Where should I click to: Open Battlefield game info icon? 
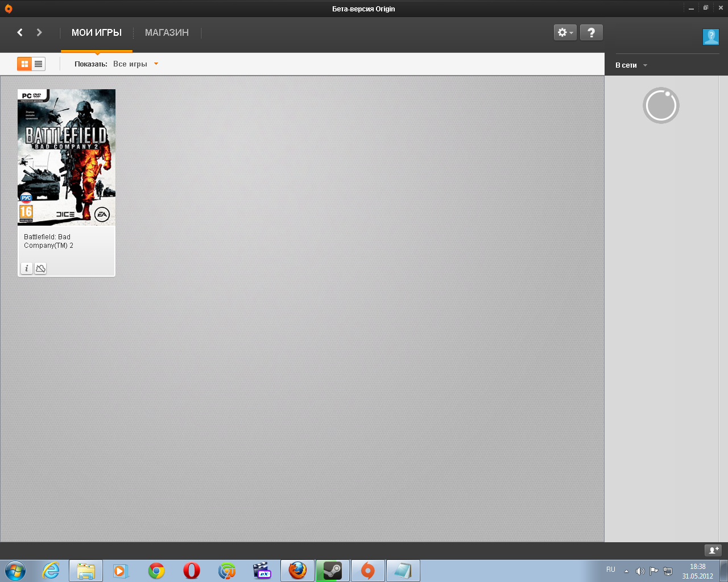coord(27,268)
